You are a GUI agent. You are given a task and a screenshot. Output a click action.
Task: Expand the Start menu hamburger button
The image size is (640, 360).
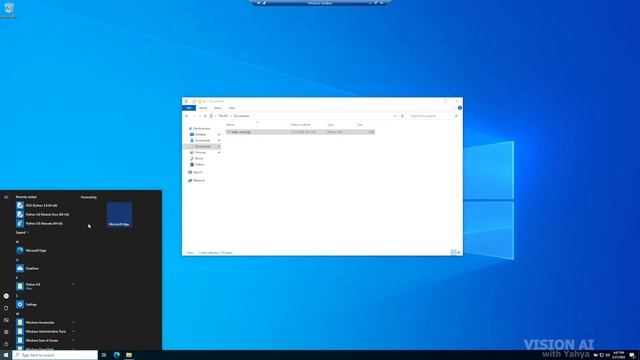click(6, 197)
